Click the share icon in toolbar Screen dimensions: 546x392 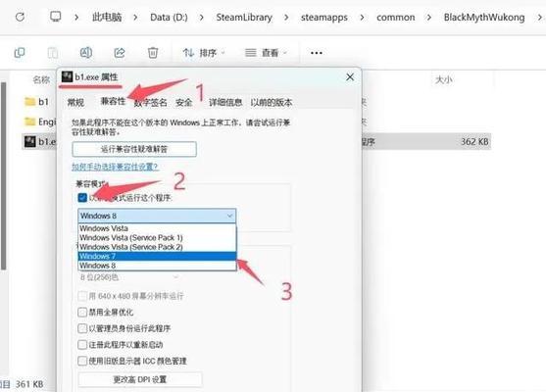point(120,53)
